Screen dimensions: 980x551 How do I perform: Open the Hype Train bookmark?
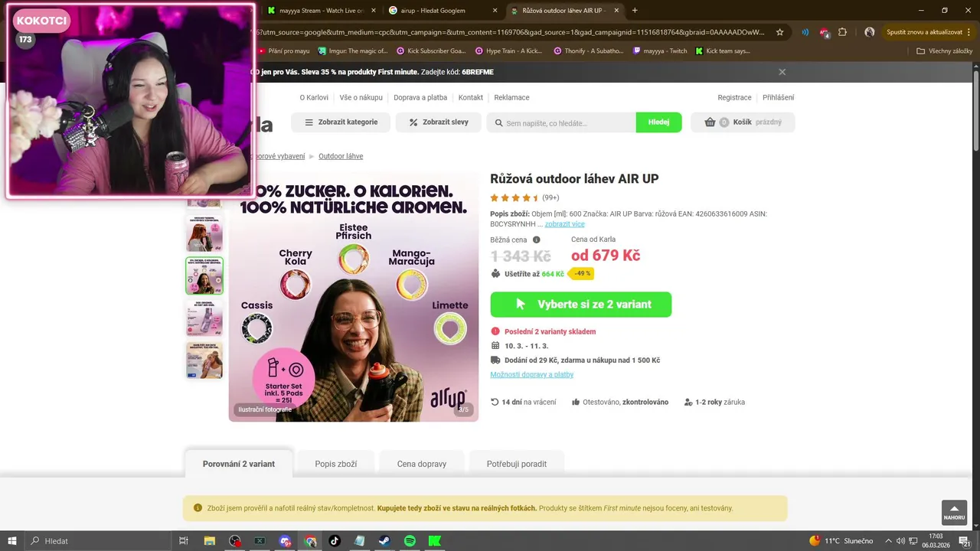click(x=508, y=51)
